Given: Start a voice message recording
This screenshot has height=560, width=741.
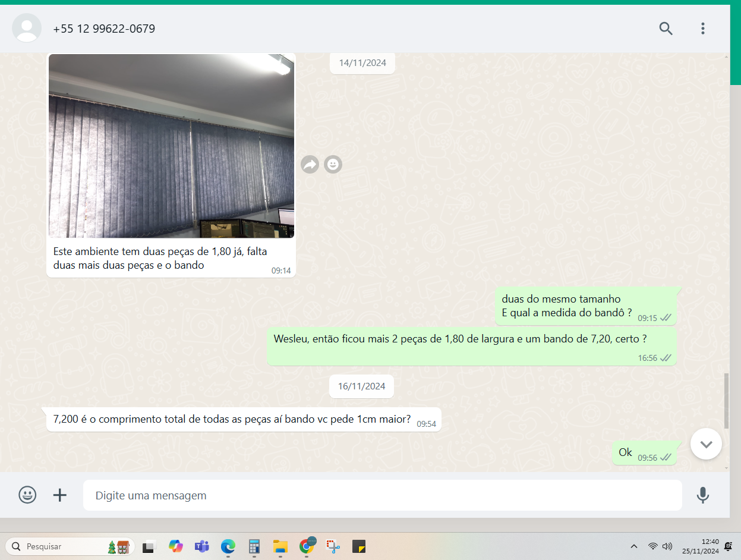Looking at the screenshot, I should [702, 495].
